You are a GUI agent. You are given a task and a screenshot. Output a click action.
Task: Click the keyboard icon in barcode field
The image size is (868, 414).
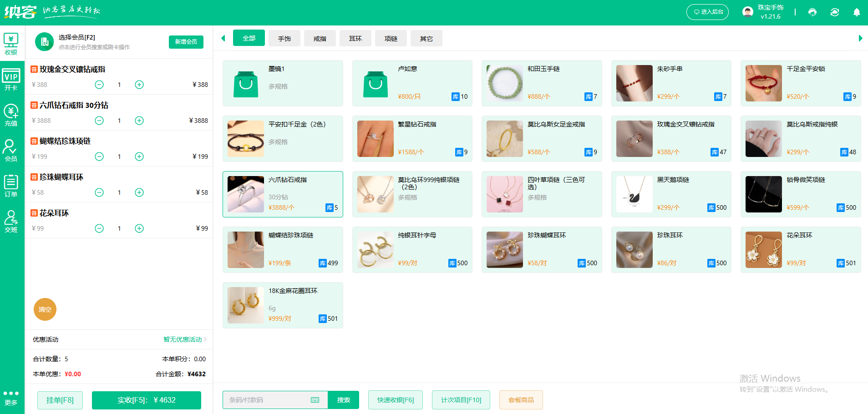(315, 400)
